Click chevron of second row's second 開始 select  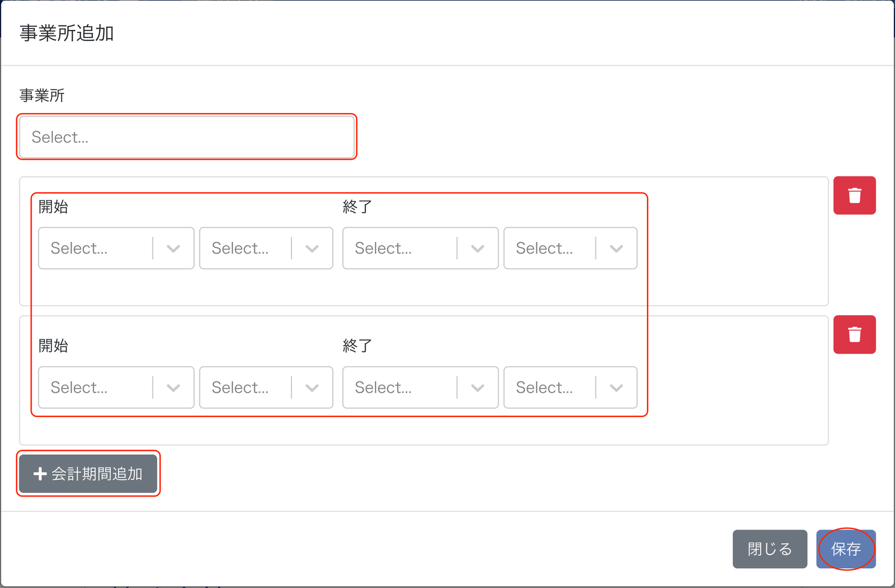click(312, 388)
